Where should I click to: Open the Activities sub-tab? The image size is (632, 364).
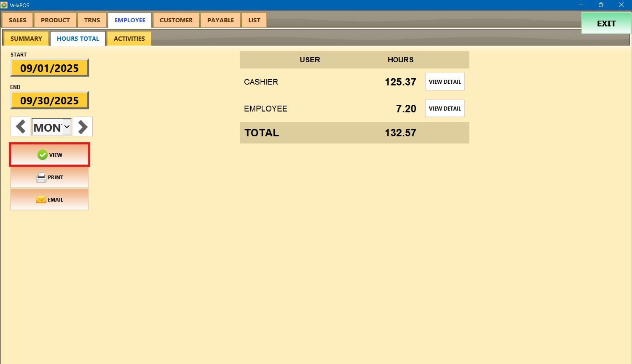coord(129,39)
